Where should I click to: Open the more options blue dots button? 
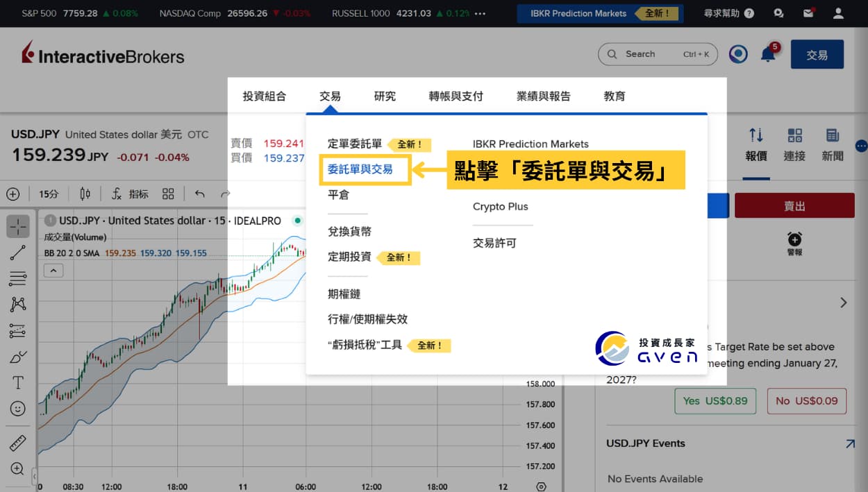(862, 146)
